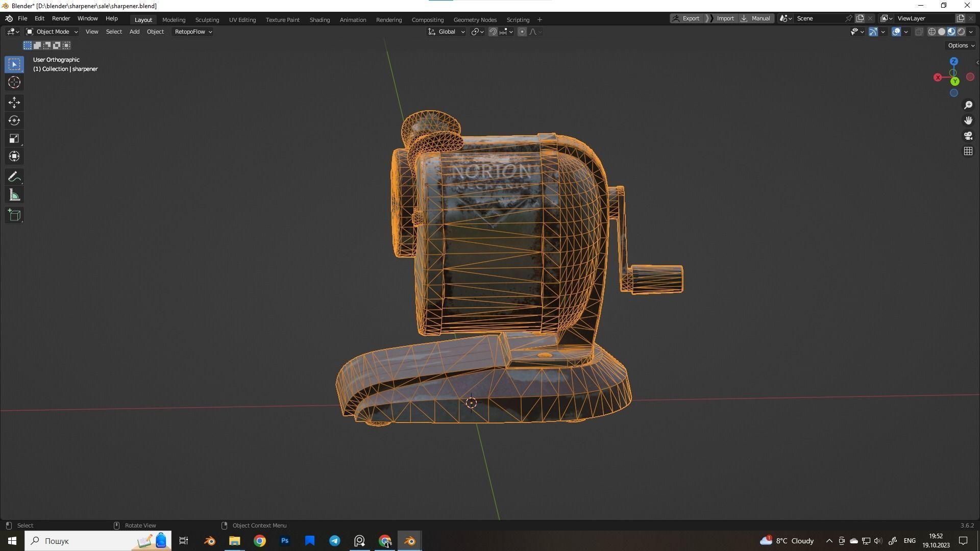Toggle camera view with camera icon
The width and height of the screenshot is (980, 551).
968,136
